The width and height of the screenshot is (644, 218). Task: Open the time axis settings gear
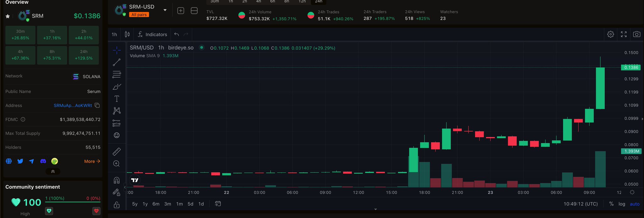[x=632, y=192]
